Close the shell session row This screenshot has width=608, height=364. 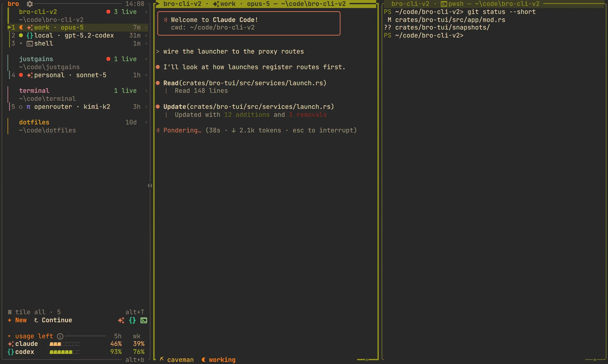click(146, 43)
